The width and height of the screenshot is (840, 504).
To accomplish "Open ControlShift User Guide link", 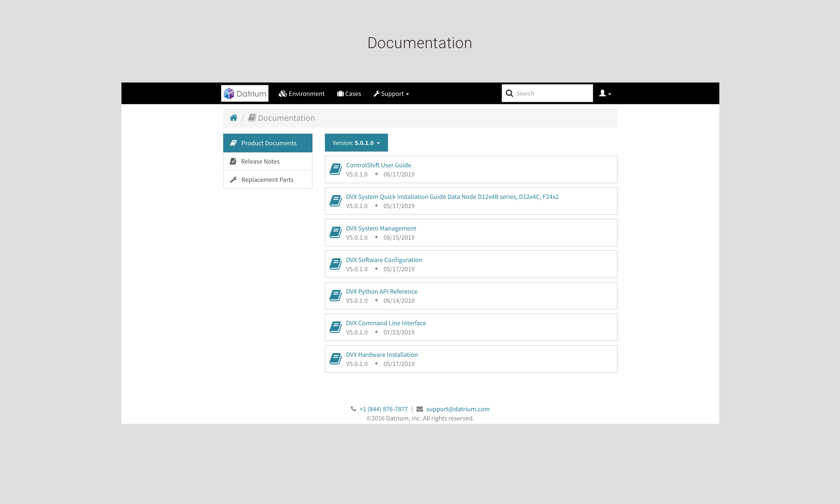I will click(378, 165).
